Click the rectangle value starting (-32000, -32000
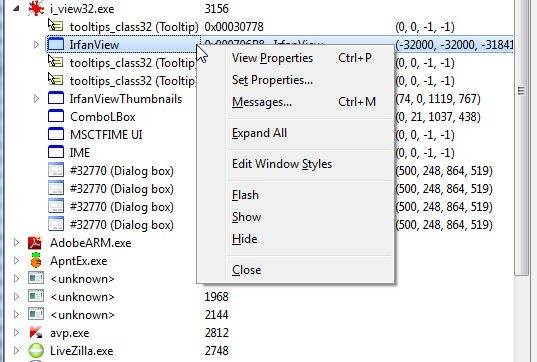 coord(454,45)
